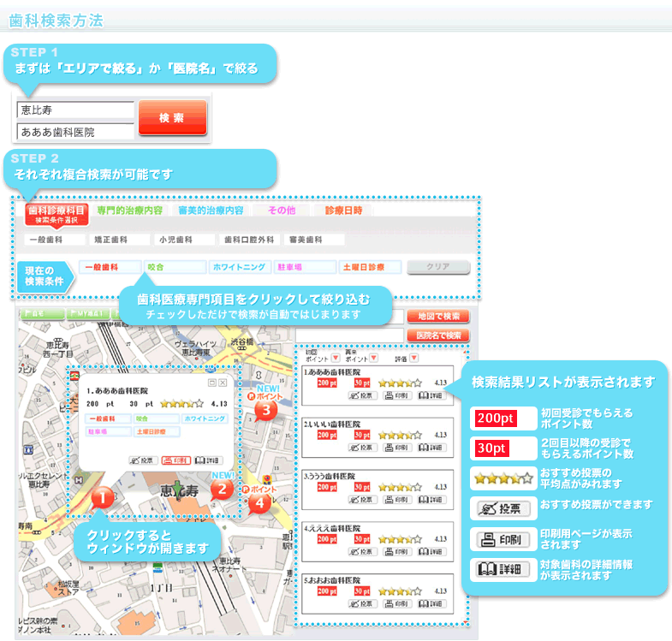Toggle the 歯科口腔外科 filter option
The width and height of the screenshot is (672, 641).
[250, 240]
